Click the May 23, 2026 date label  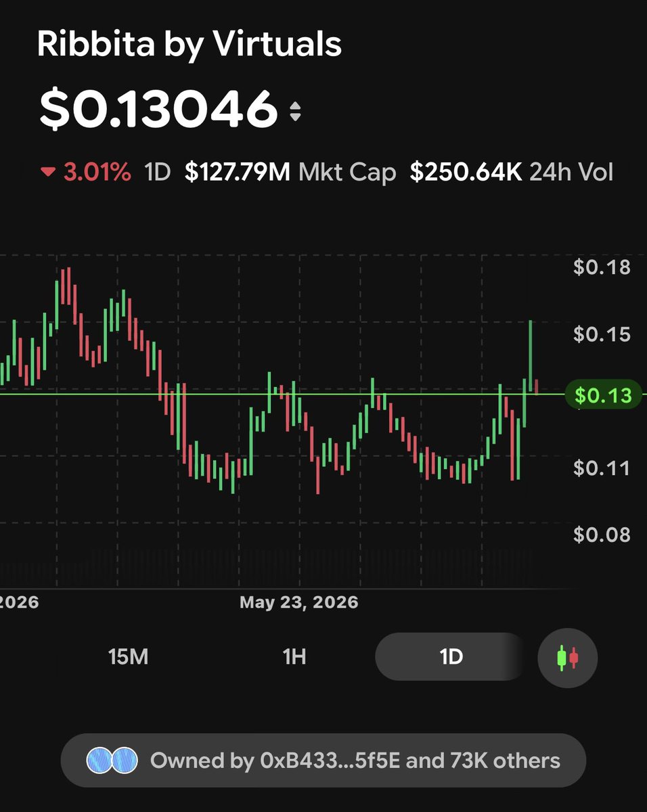(298, 602)
